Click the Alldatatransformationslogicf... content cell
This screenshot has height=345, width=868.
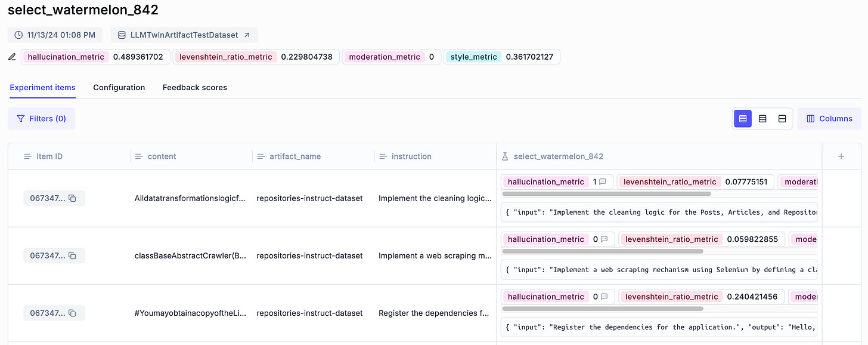coord(190,198)
